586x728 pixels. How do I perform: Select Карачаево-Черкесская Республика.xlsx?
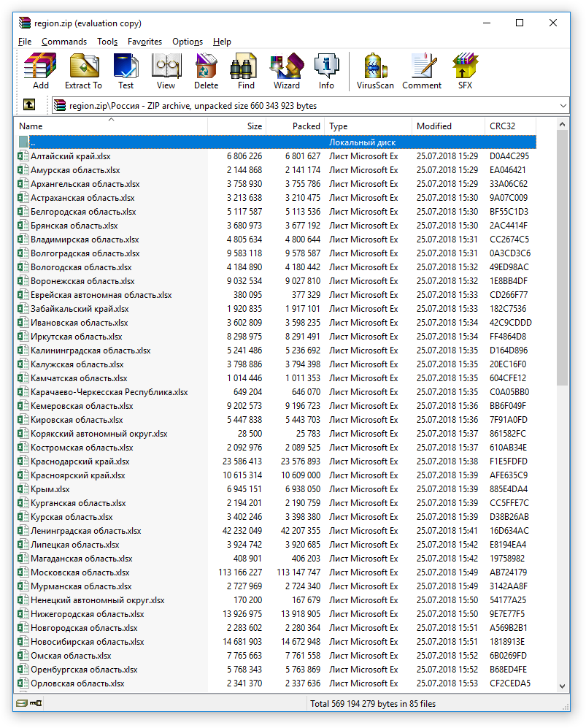pos(276,392)
